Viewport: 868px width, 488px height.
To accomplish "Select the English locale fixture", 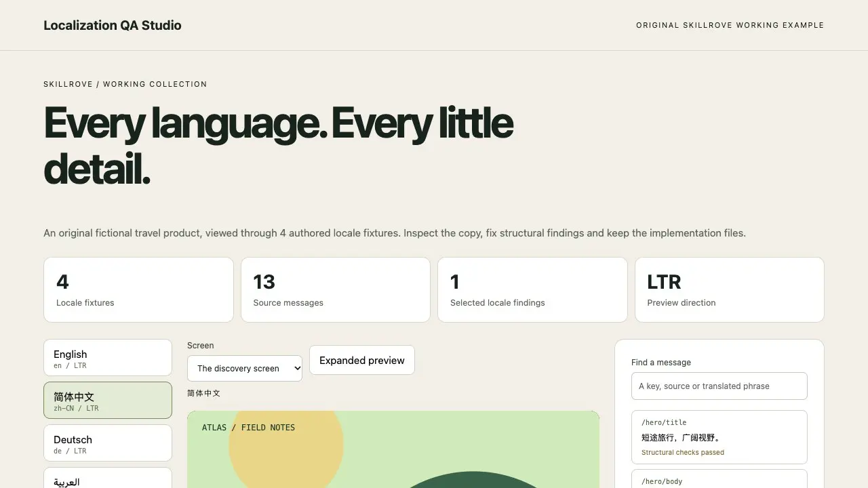I will point(108,358).
